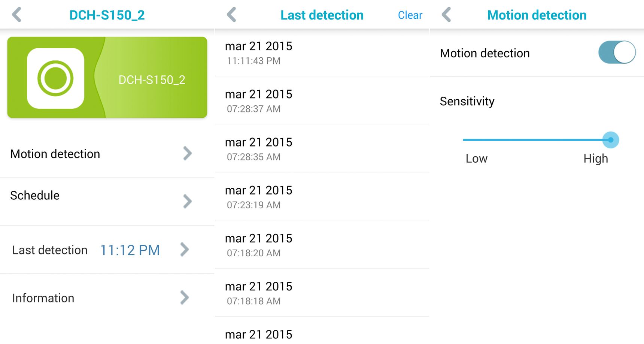The image size is (644, 344).
Task: Turn off the Motion detection switch
Action: tap(617, 52)
